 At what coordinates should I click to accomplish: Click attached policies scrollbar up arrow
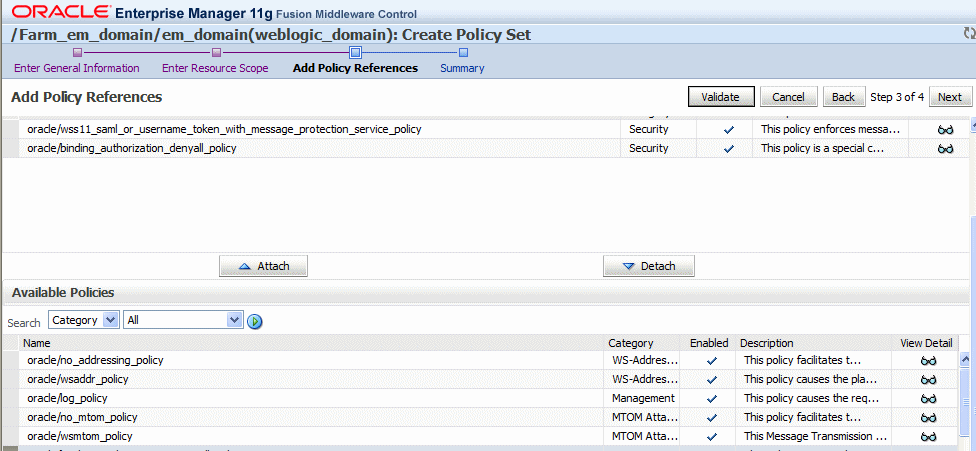972,126
